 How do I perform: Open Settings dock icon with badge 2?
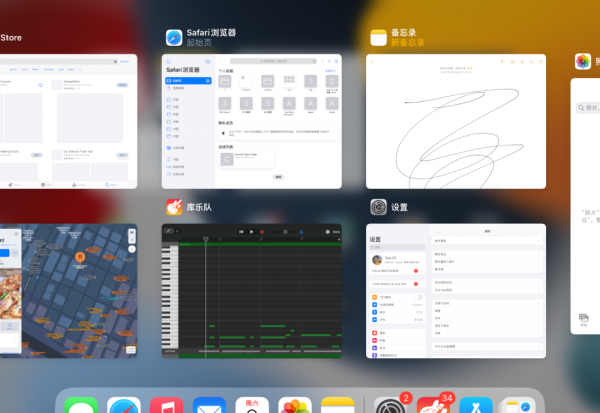click(x=390, y=405)
